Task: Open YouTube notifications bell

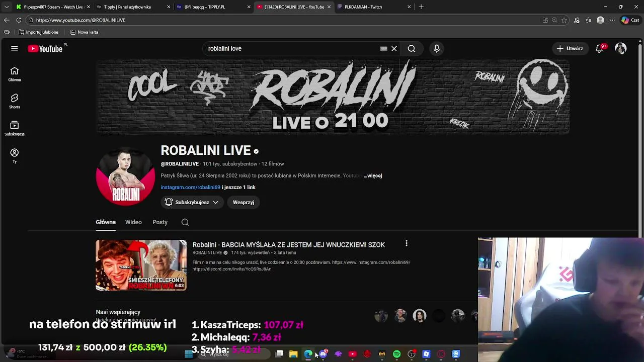Action: tap(599, 49)
